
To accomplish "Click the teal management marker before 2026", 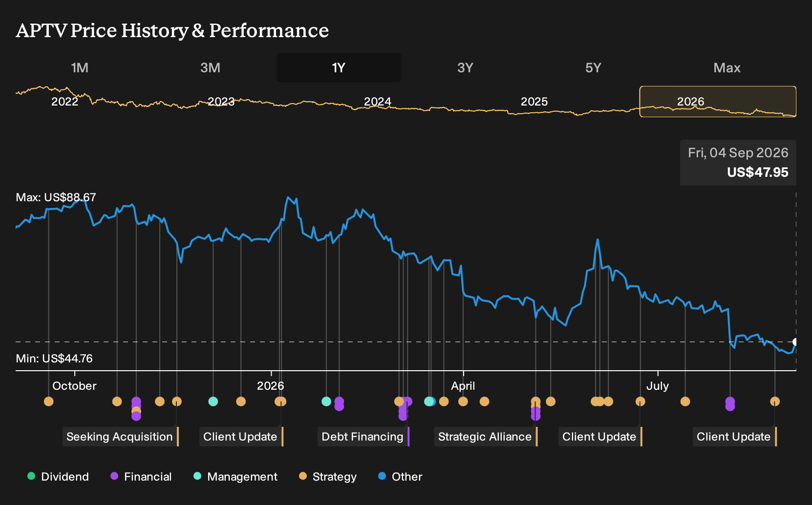I will pos(213,401).
